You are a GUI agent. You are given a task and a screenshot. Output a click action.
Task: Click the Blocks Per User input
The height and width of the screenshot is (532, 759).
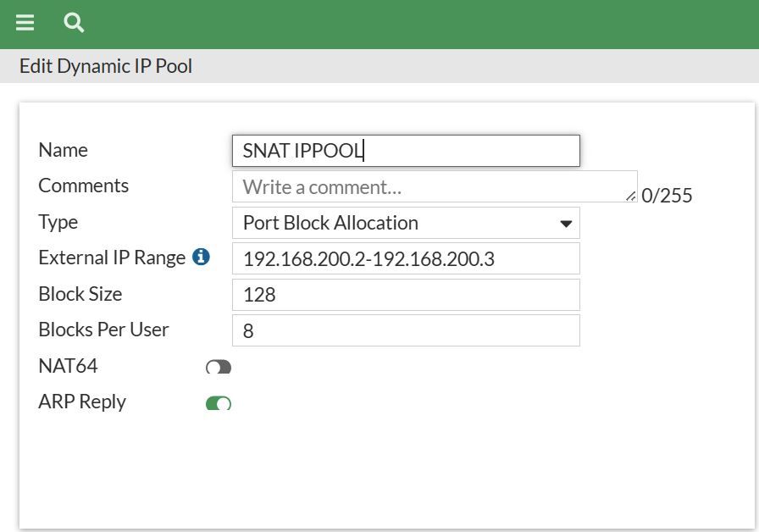coord(406,330)
